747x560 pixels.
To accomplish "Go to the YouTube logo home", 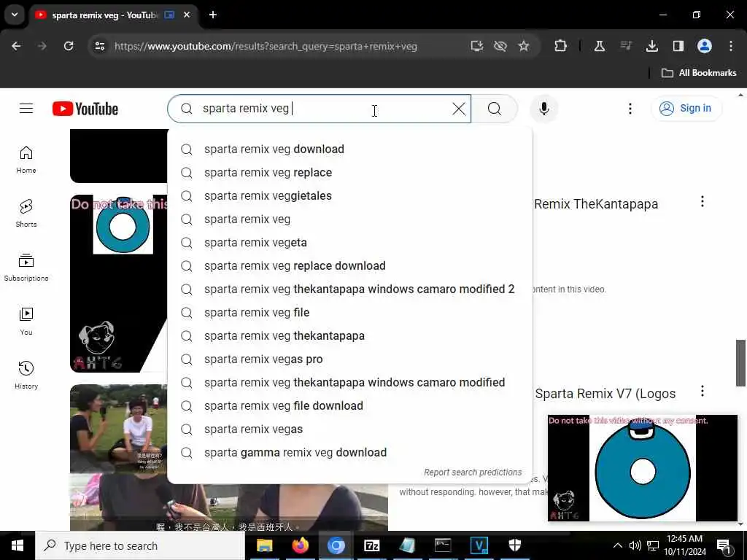I will [85, 109].
